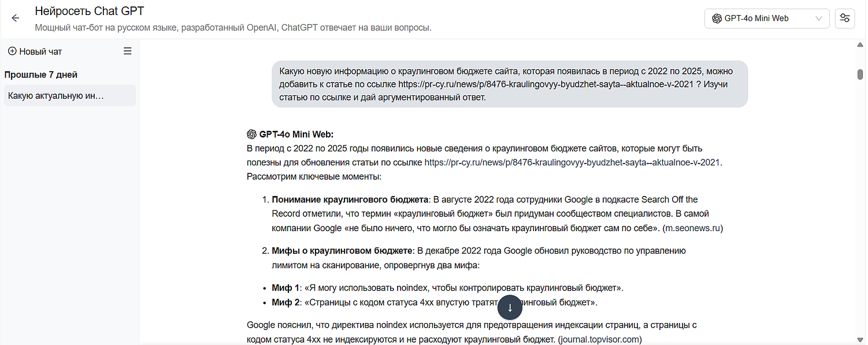Go back using the left arrow icon
The image size is (868, 345).
tap(16, 18)
